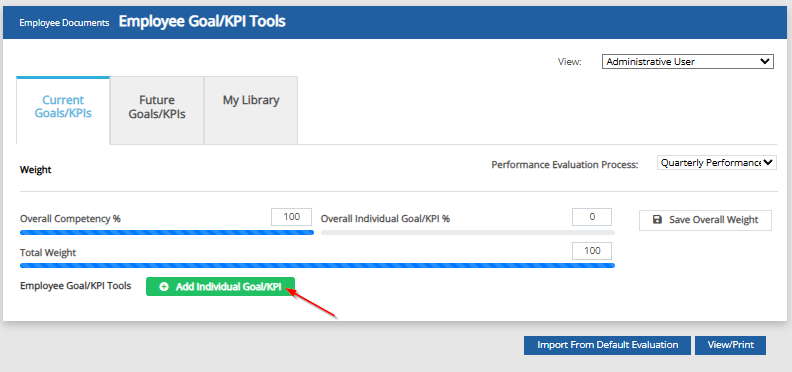Click the Employee Documents breadcrumb link

64,23
